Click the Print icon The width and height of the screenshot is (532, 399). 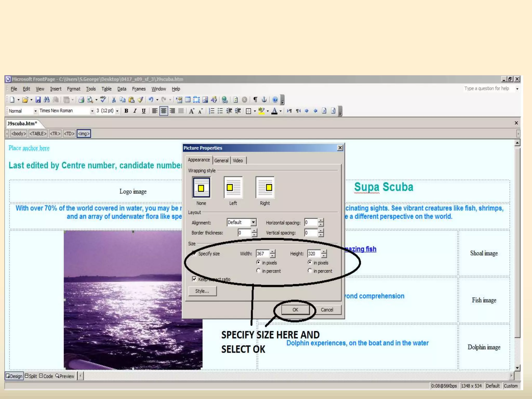click(x=81, y=100)
